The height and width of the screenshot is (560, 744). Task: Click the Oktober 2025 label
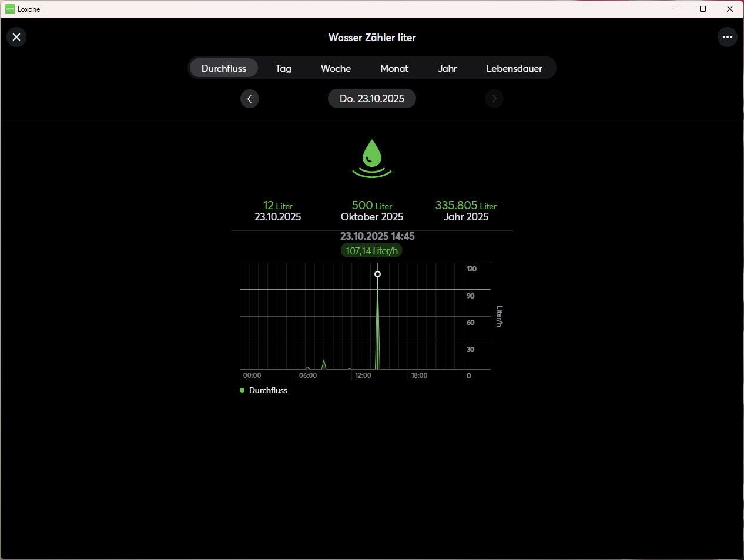372,217
